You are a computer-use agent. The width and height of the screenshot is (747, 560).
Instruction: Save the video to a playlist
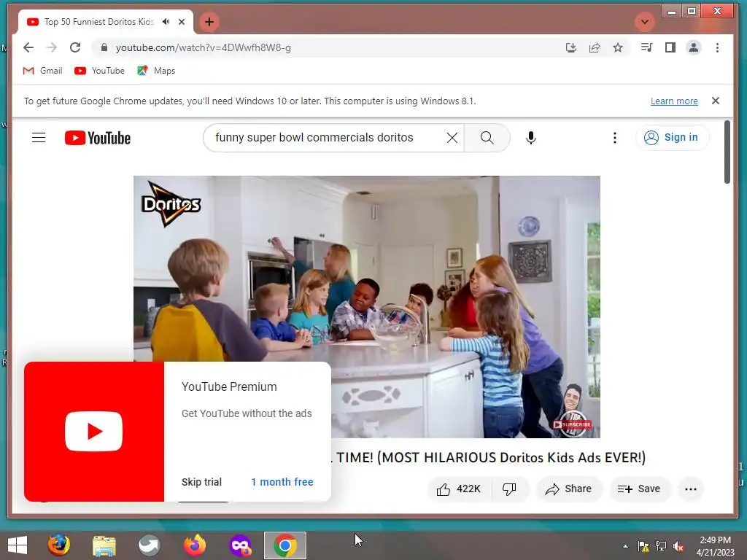click(x=639, y=489)
